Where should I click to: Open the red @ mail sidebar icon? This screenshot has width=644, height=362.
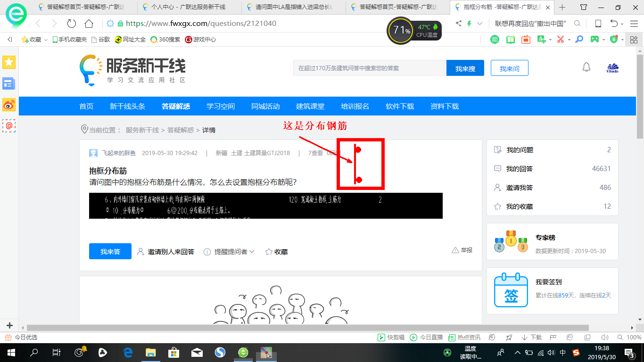(9, 126)
